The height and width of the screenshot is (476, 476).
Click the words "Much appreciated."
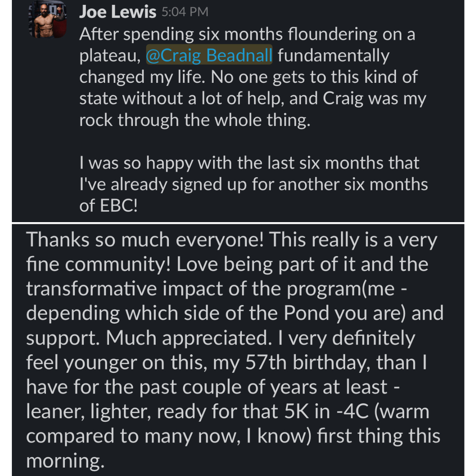[184, 338]
